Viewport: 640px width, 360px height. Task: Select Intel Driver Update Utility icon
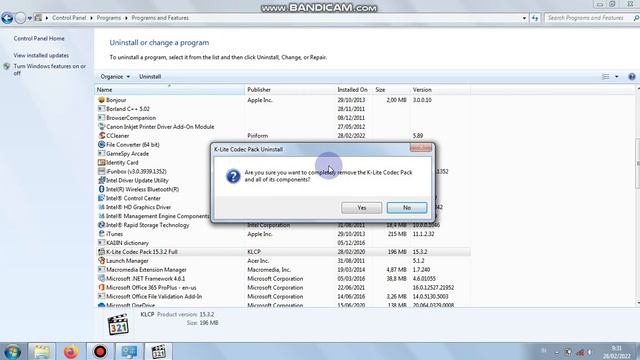click(101, 180)
